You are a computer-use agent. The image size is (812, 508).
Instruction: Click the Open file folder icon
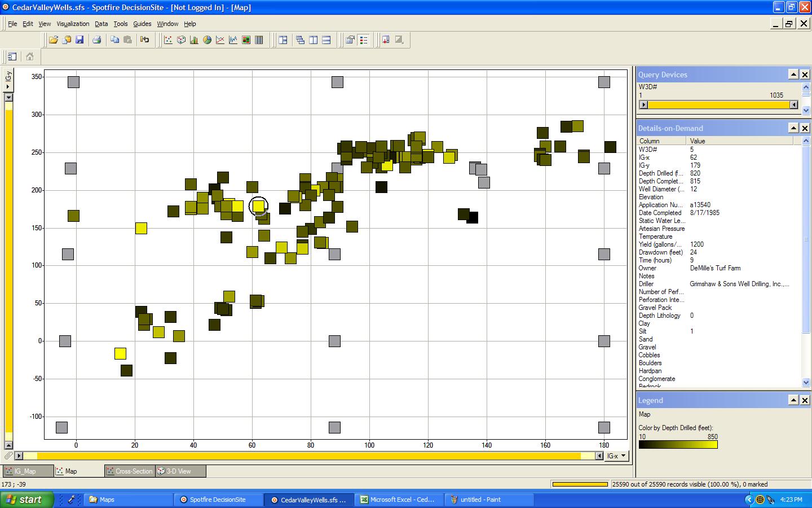click(x=53, y=40)
